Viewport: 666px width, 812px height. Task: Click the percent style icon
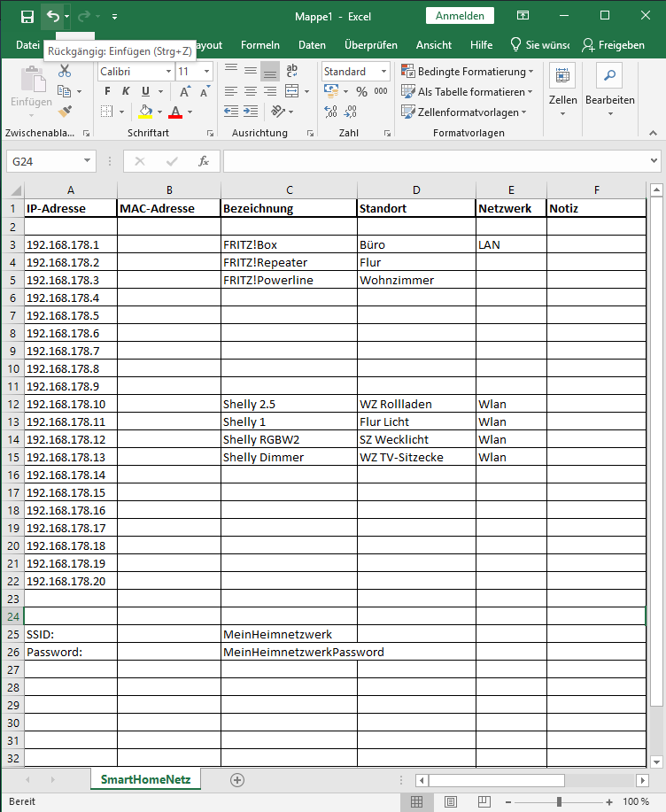pos(361,91)
